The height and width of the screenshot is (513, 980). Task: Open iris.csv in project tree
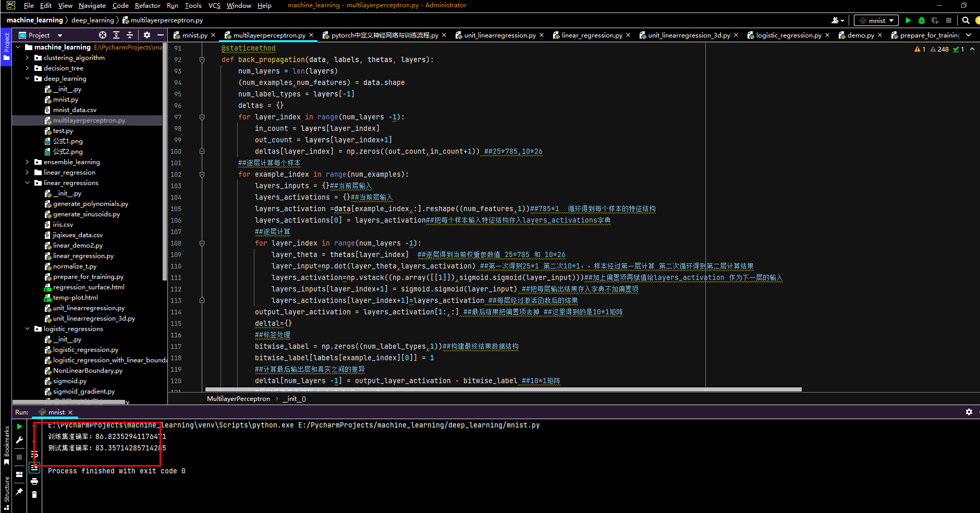63,225
